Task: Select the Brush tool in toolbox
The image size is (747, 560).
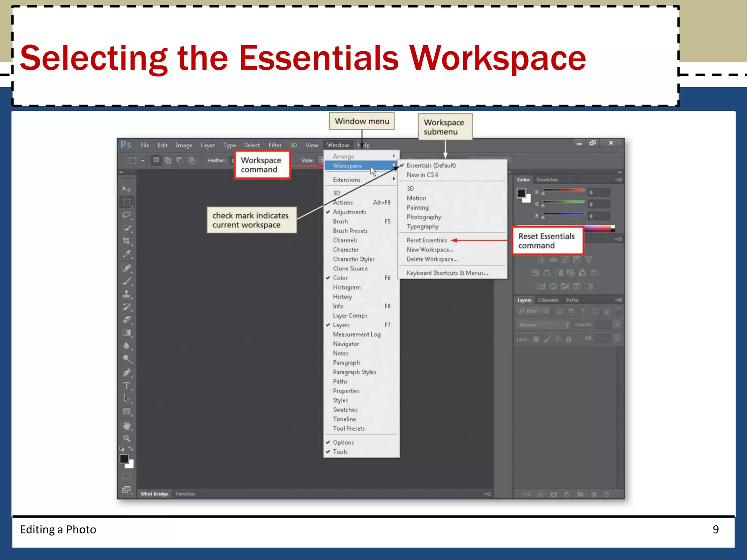Action: 127,281
